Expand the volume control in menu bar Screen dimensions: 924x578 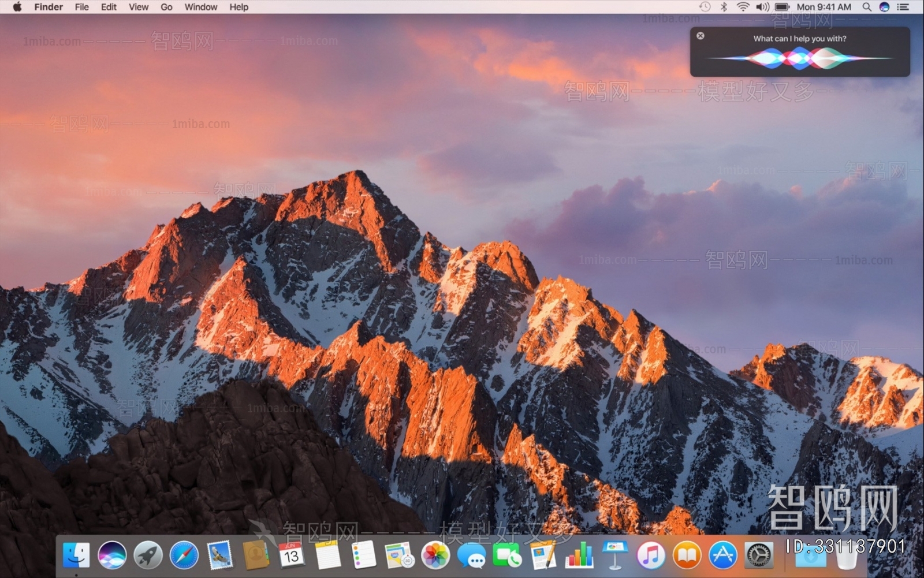click(x=762, y=7)
